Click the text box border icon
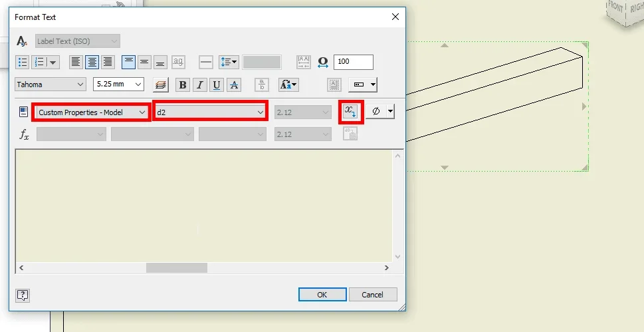The height and width of the screenshot is (332, 644). 334,85
